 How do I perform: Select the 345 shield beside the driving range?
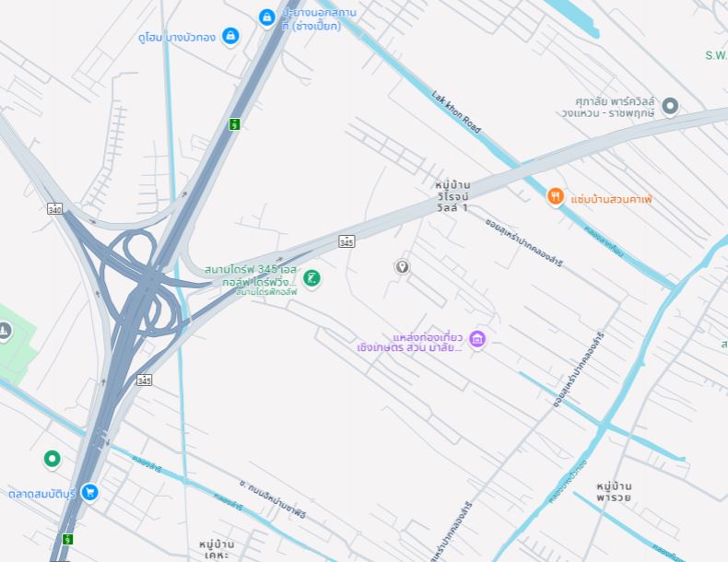[346, 240]
